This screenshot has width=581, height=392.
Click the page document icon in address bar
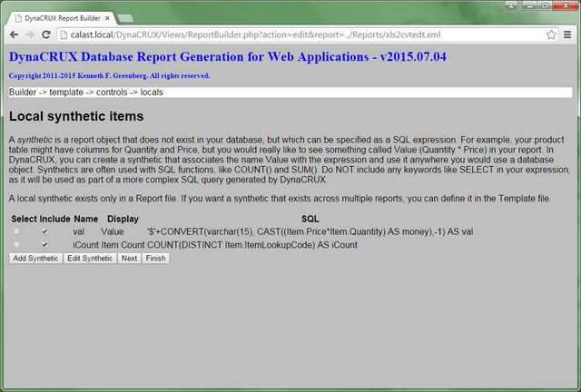pyautogui.click(x=64, y=34)
